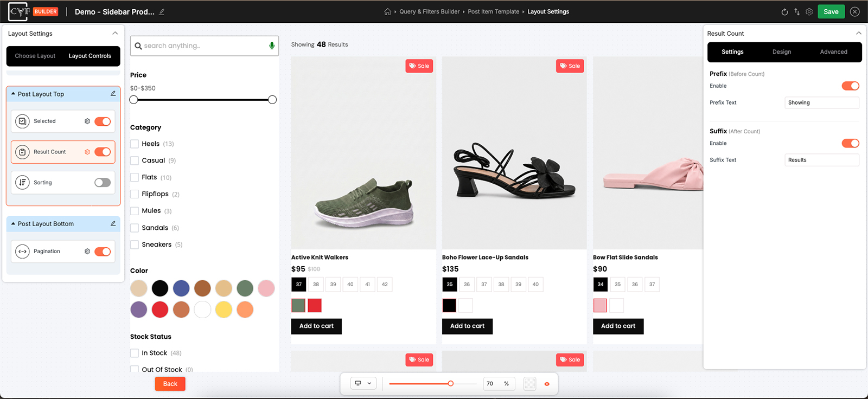Click the orange Back button

tap(170, 384)
